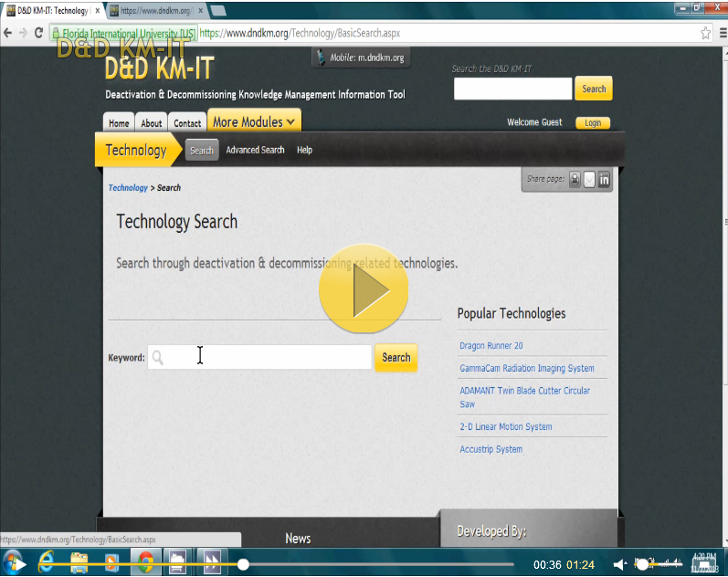Switch to the second https://www.dndkm.org browser tab
The height and width of the screenshot is (577, 728).
156,10
